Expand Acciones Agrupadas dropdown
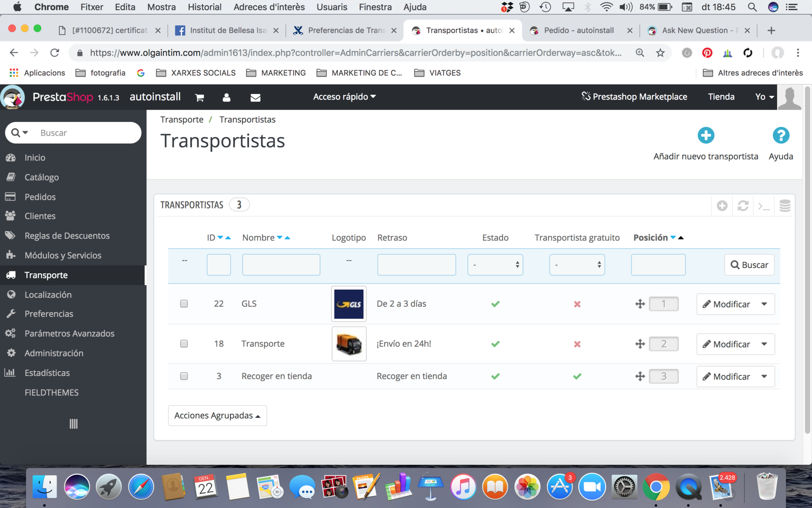Image resolution: width=812 pixels, height=508 pixels. pos(217,415)
